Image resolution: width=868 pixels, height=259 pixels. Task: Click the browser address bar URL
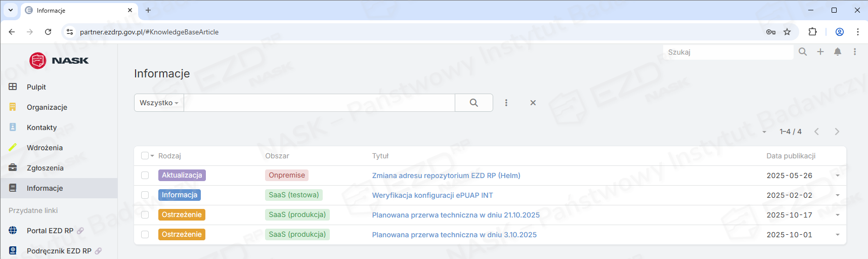[149, 32]
